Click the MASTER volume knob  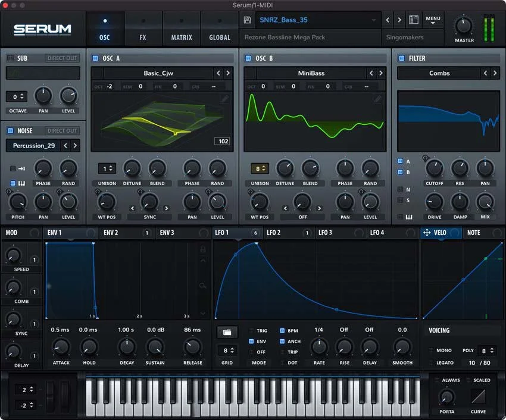(x=464, y=26)
